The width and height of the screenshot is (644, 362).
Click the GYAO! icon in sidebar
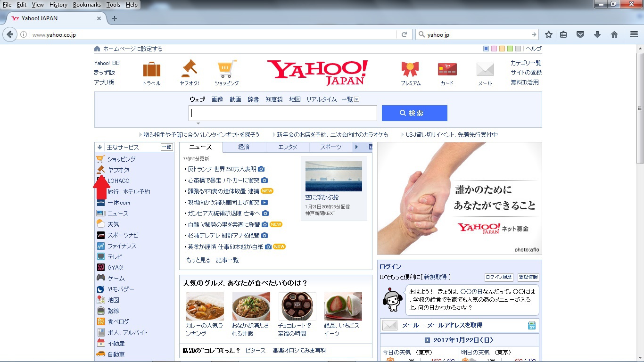click(x=100, y=267)
